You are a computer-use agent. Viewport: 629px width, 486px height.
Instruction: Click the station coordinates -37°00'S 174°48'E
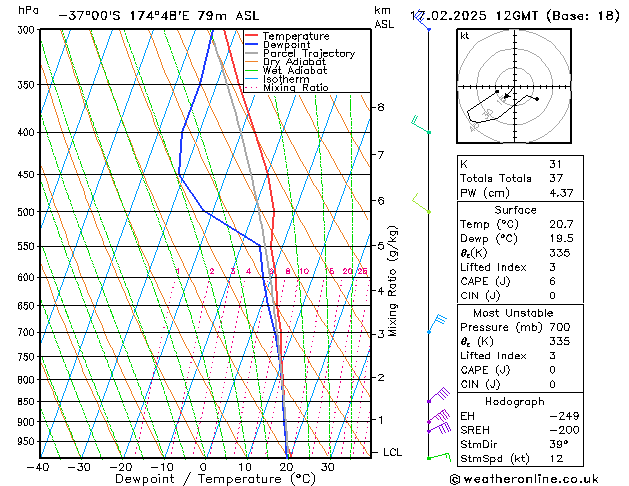point(124,16)
